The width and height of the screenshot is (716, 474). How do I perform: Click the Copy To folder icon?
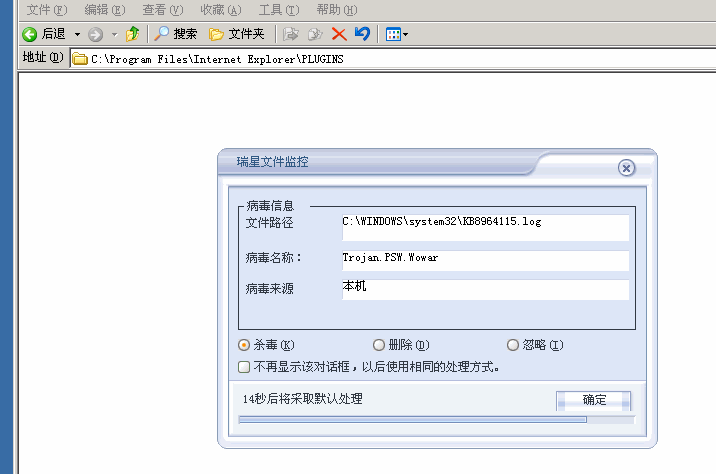tap(315, 34)
